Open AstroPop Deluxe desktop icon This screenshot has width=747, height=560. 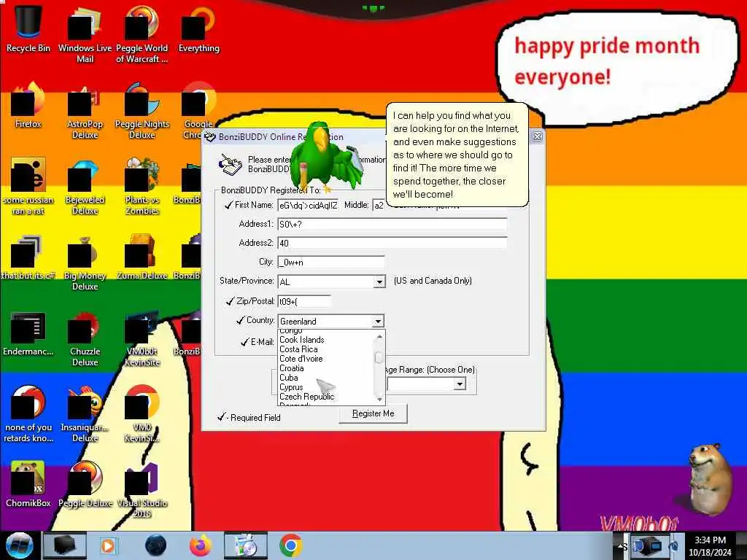pyautogui.click(x=85, y=111)
